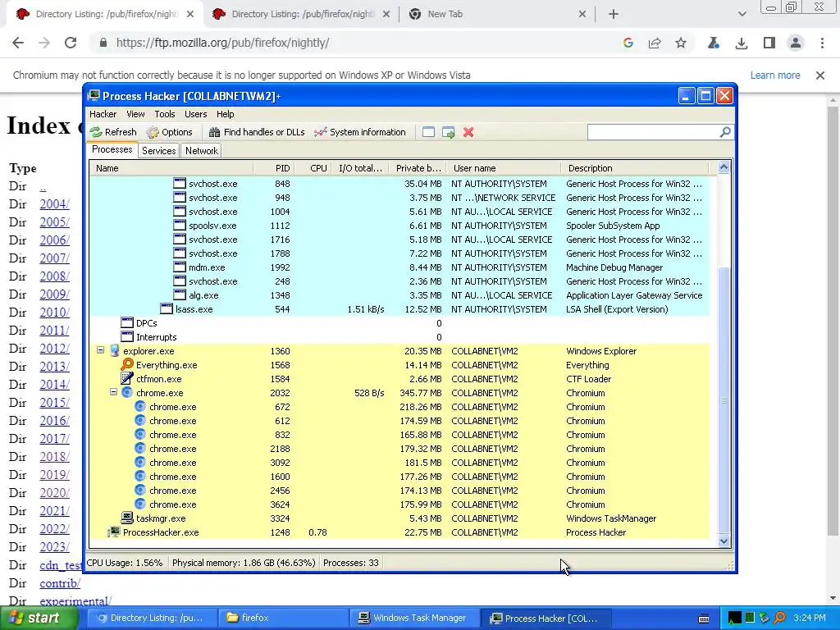Image resolution: width=840 pixels, height=630 pixels.
Task: Open System information window
Action: pos(360,132)
